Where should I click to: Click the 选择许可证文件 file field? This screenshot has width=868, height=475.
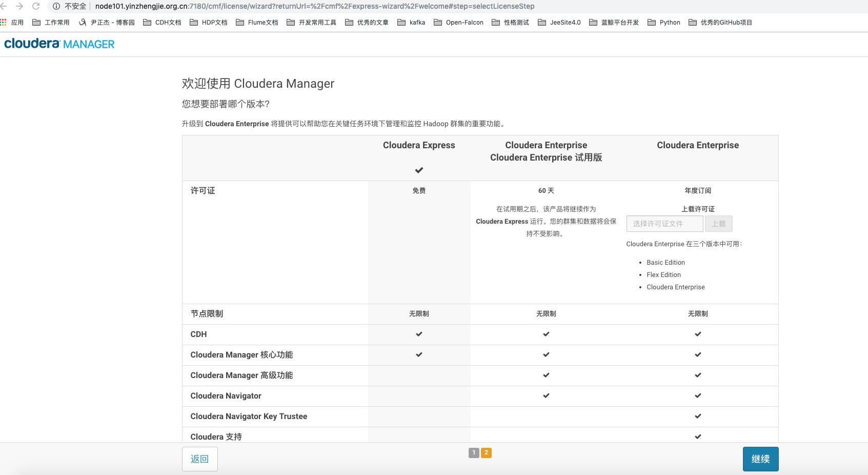click(x=664, y=224)
